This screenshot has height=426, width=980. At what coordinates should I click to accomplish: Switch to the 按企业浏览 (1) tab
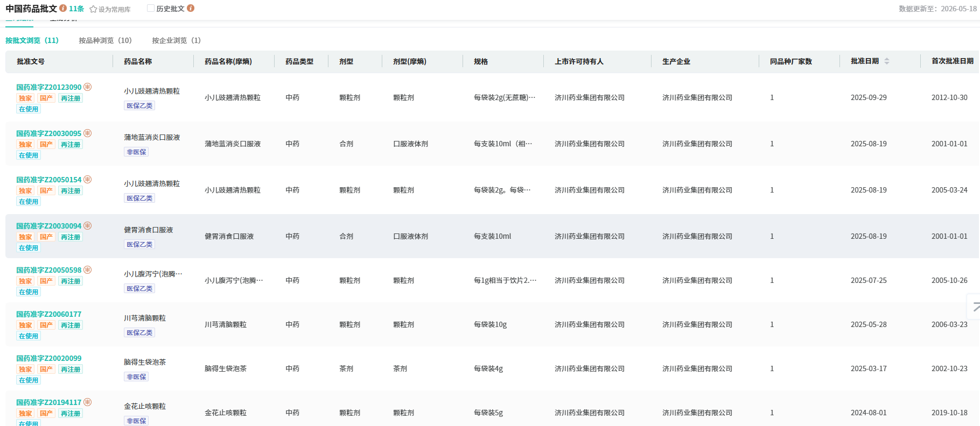point(177,40)
